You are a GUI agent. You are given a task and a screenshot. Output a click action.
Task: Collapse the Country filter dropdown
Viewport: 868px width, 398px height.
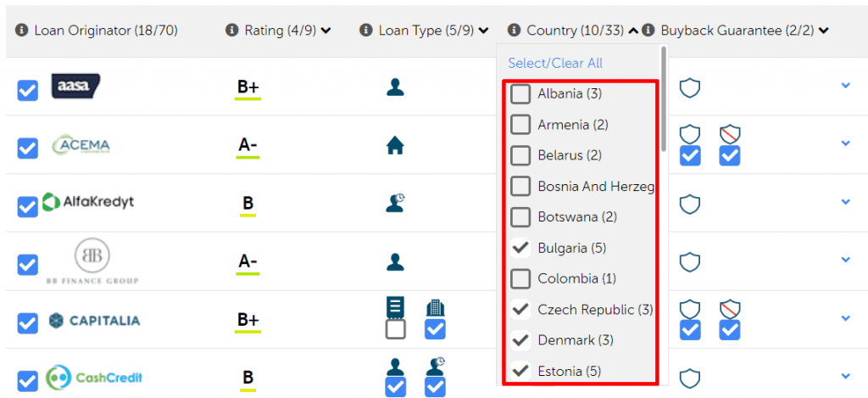(x=633, y=31)
